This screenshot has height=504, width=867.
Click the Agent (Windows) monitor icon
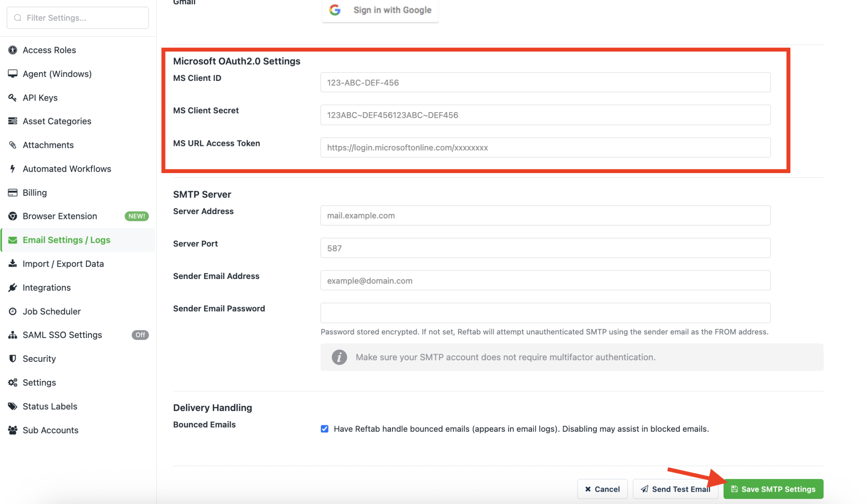click(x=13, y=74)
